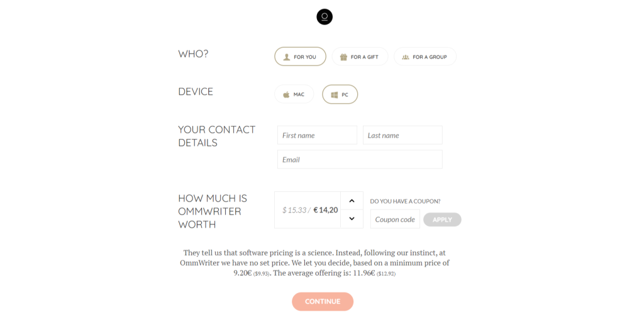This screenshot has width=644, height=329.
Task: Click the Apple logo icon
Action: tap(286, 94)
